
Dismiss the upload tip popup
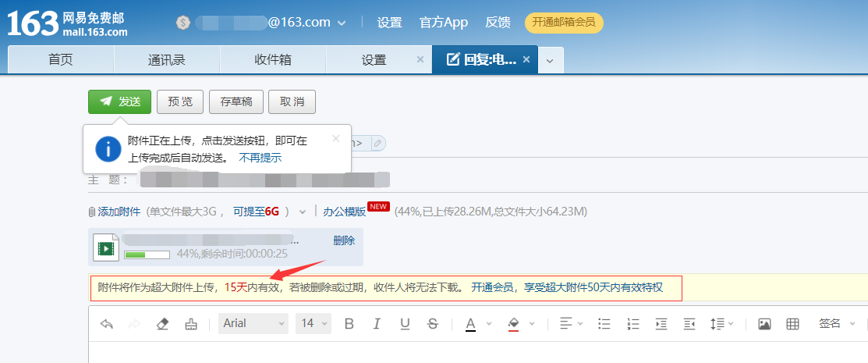click(x=335, y=138)
